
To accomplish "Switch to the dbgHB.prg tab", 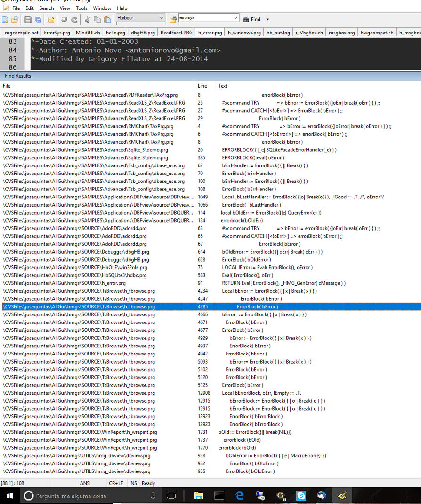I will pyautogui.click(x=143, y=33).
